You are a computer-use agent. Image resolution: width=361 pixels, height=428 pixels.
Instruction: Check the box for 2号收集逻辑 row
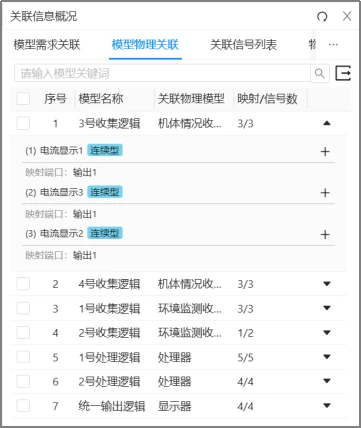point(23,333)
